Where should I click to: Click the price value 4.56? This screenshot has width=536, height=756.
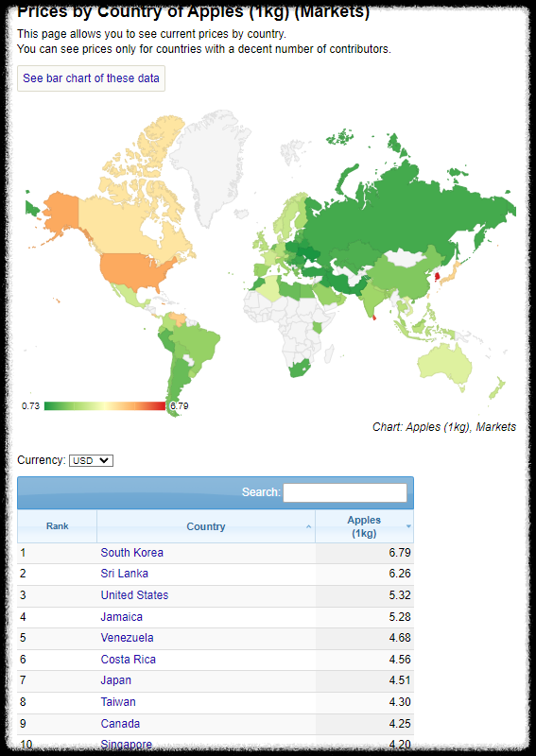coord(400,659)
